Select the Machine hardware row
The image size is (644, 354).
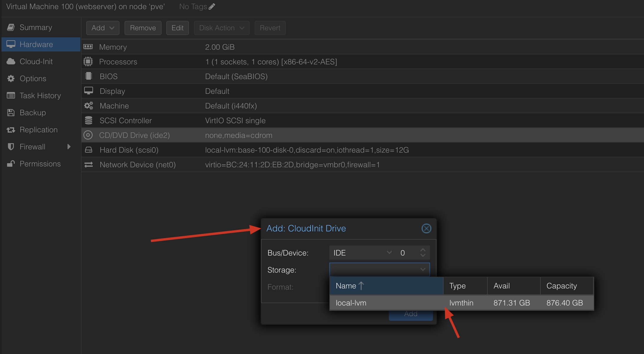pyautogui.click(x=363, y=106)
